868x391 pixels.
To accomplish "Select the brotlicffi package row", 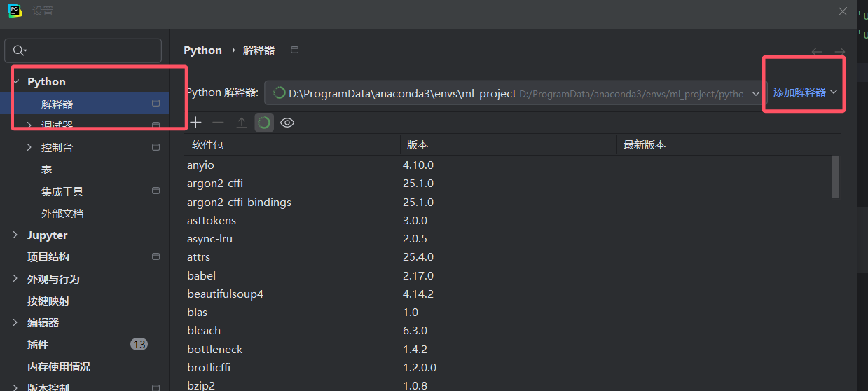I will (507, 367).
